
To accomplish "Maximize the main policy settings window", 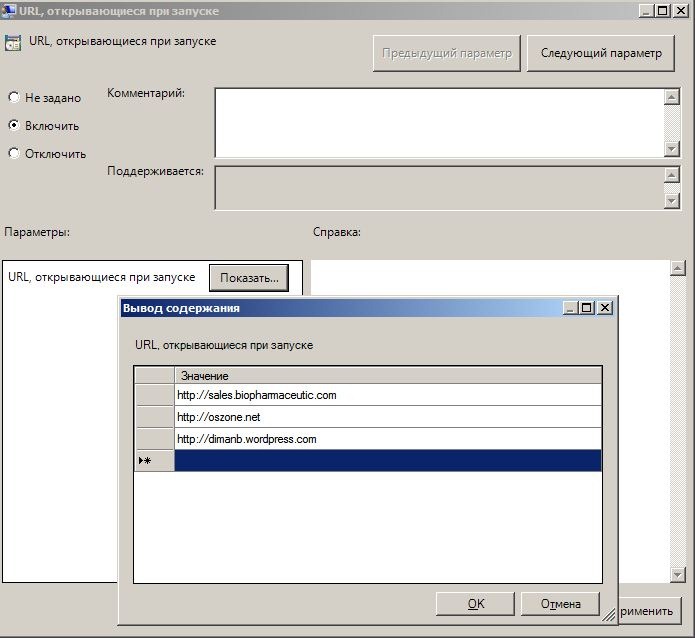I will (663, 10).
